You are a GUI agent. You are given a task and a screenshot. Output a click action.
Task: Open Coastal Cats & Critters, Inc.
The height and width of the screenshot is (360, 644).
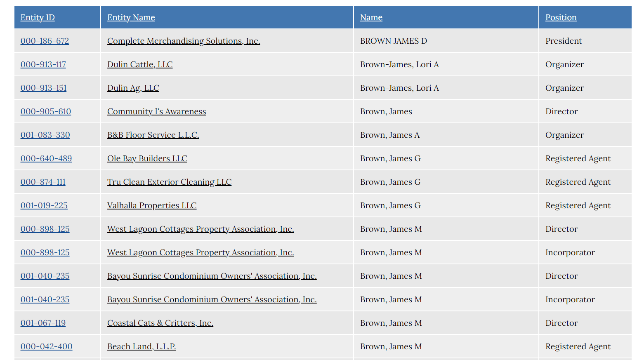coord(160,323)
